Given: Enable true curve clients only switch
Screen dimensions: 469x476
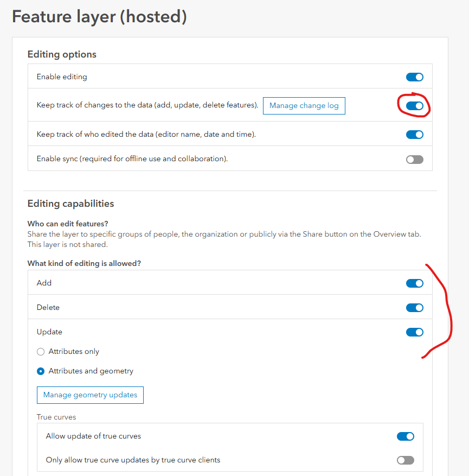Looking at the screenshot, I should pyautogui.click(x=405, y=460).
